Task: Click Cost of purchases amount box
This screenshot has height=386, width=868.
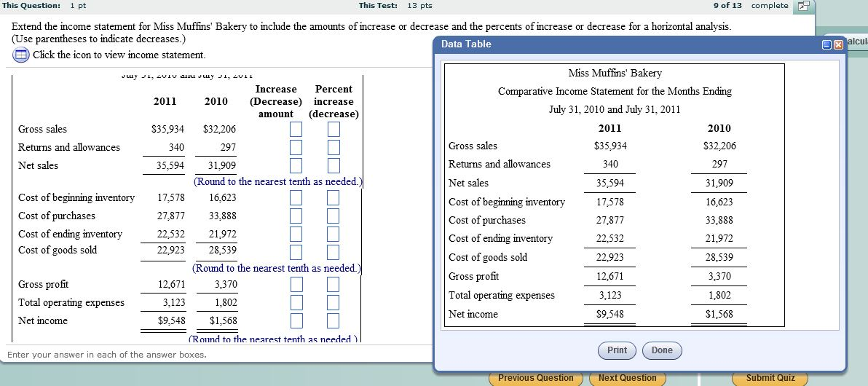Action: click(296, 216)
